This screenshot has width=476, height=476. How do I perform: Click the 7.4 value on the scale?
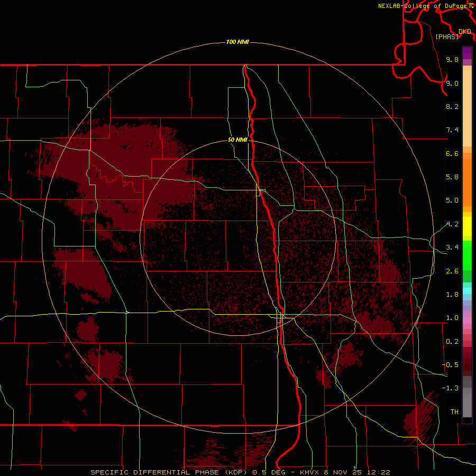[452, 130]
